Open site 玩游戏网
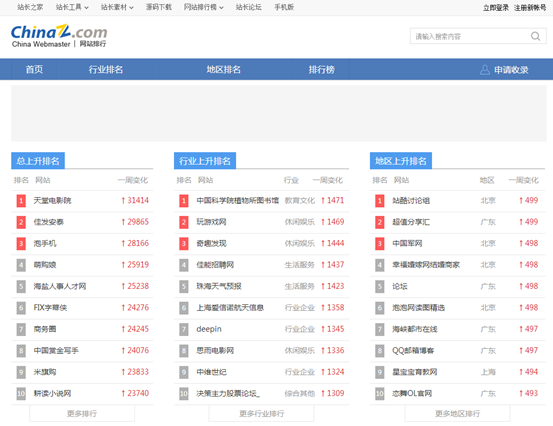The width and height of the screenshot is (553, 426). pyautogui.click(x=211, y=222)
